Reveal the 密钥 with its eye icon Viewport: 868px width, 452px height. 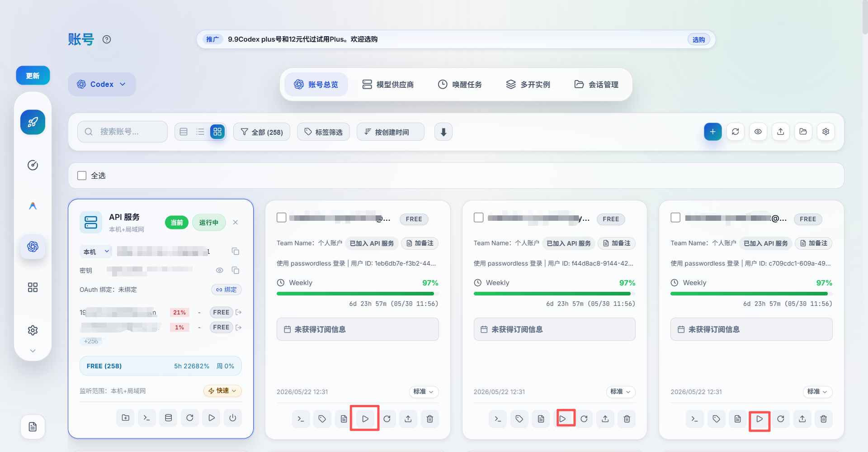[220, 270]
